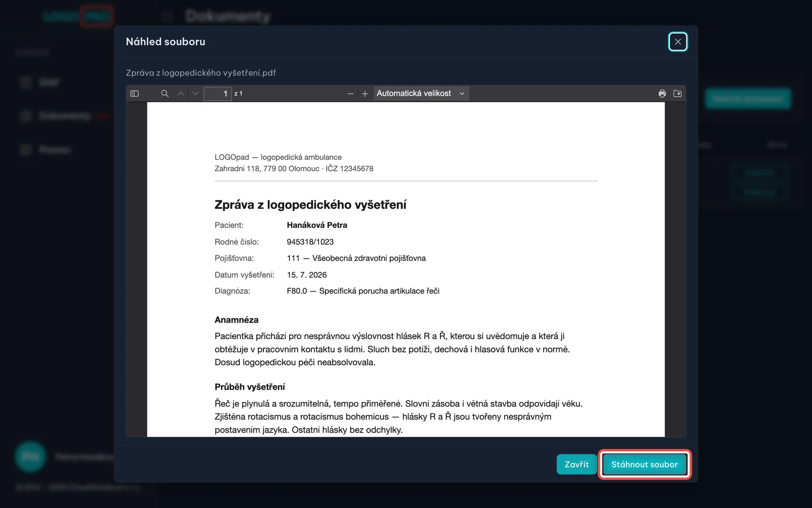Save the PDF using toolbar download icon
The image size is (812, 508).
click(678, 93)
